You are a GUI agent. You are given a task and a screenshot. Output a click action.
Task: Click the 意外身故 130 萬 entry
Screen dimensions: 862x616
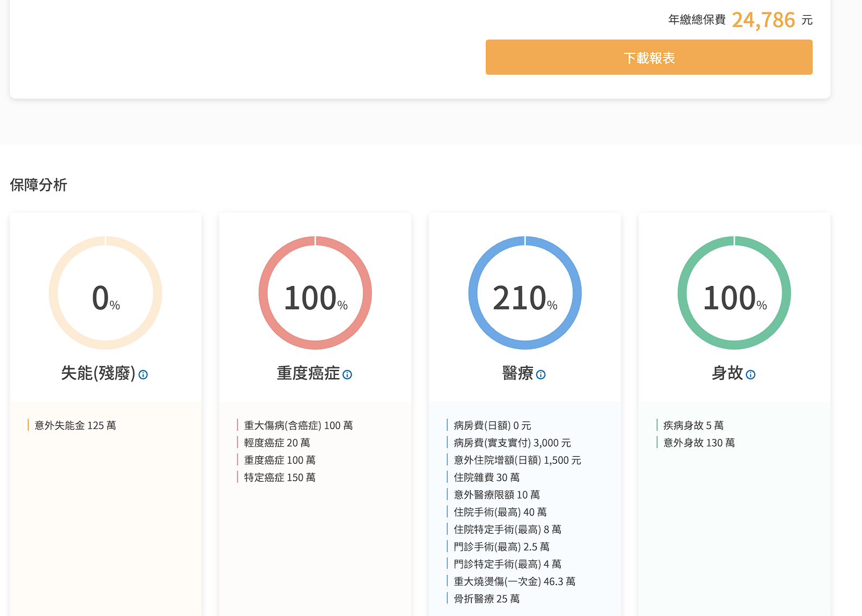click(699, 443)
